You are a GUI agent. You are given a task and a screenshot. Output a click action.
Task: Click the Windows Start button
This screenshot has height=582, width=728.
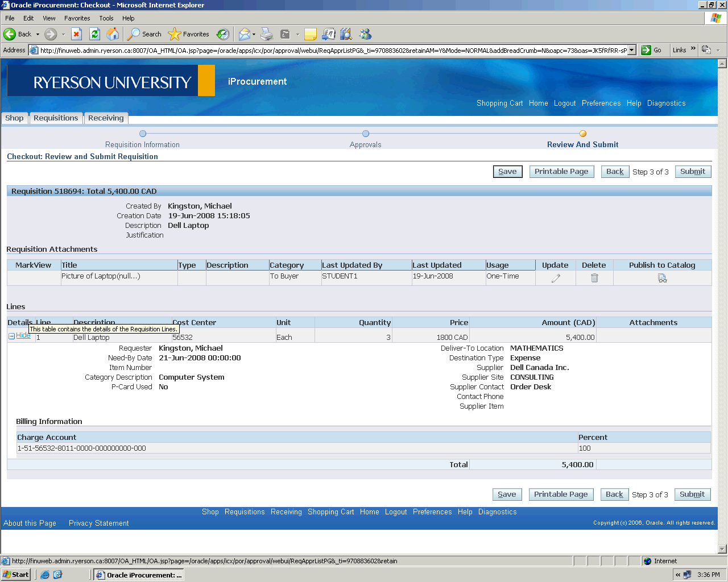[x=16, y=575]
